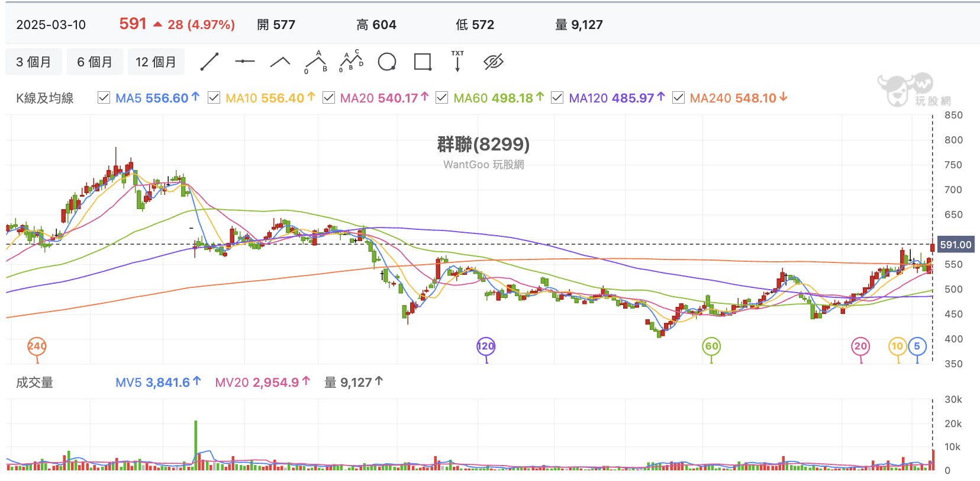The width and height of the screenshot is (980, 481).
Task: Click the MA60 498.18 value label
Action: point(498,98)
